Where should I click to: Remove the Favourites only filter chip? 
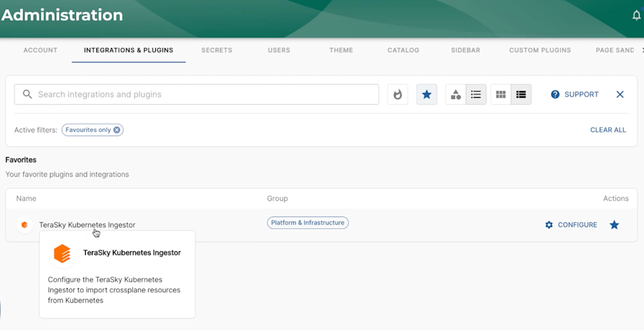117,130
